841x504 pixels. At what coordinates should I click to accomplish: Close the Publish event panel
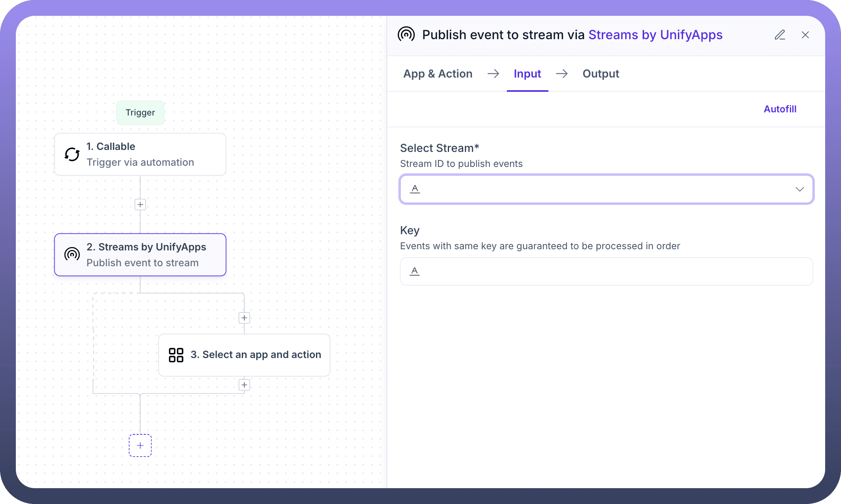(805, 35)
